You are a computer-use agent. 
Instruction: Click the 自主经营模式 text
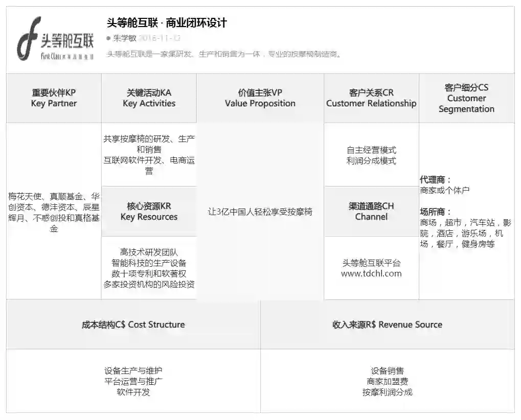pyautogui.click(x=371, y=150)
